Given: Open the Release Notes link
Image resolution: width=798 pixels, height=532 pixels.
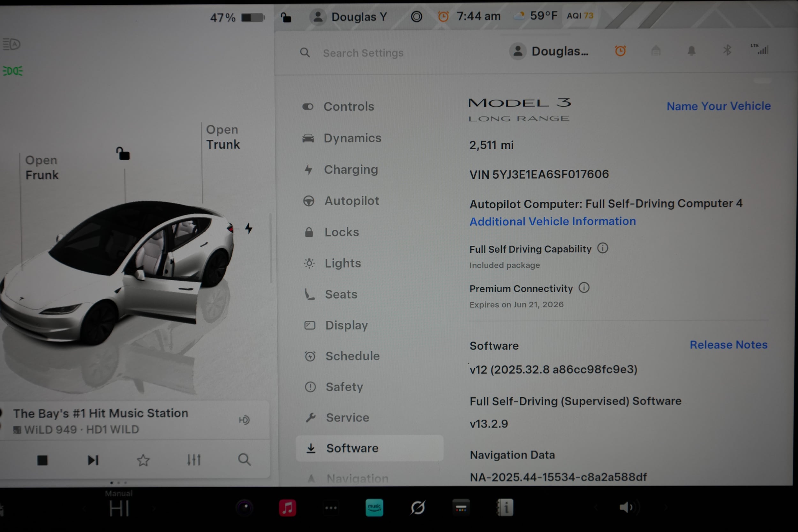Looking at the screenshot, I should click(728, 345).
